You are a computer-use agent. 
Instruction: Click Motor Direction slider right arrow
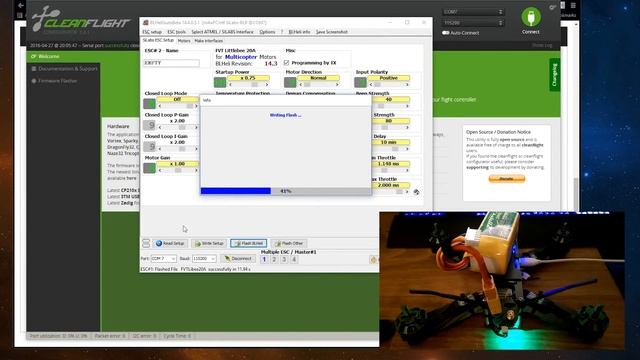pos(337,84)
